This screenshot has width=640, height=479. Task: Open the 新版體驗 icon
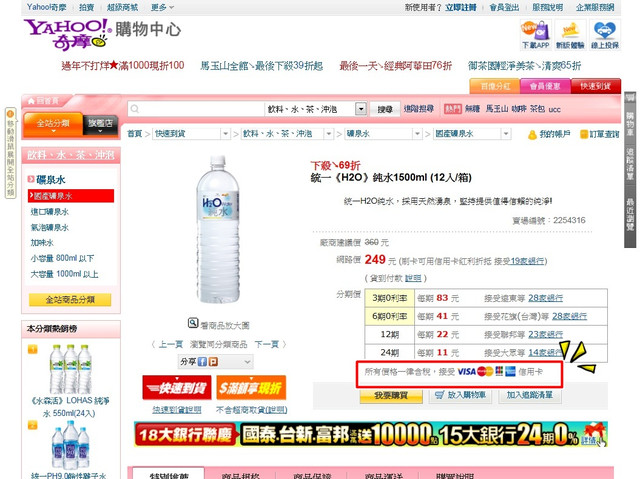tap(570, 34)
